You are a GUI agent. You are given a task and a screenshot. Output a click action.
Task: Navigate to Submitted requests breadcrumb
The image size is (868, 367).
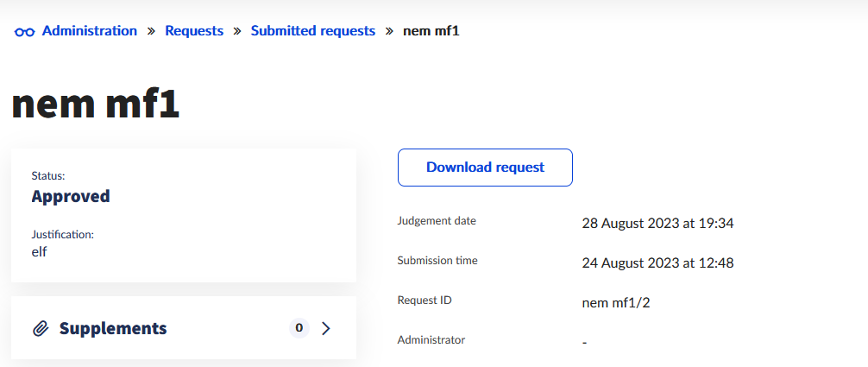(313, 31)
